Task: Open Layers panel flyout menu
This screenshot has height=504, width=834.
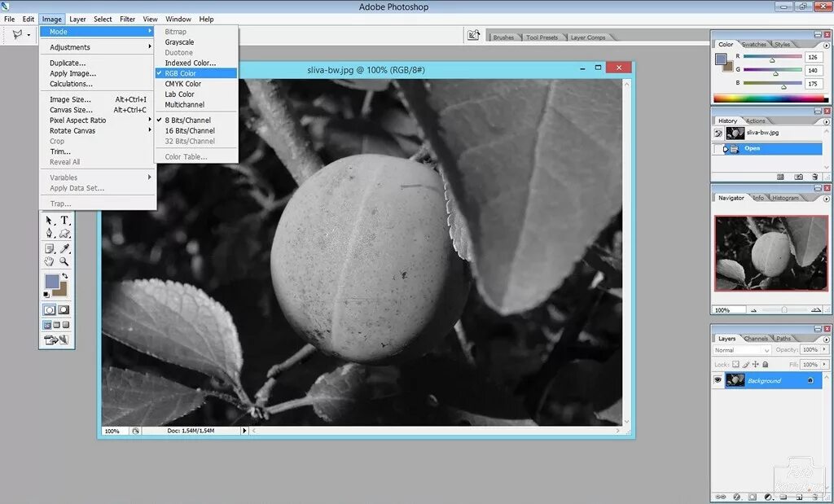Action: [826, 340]
